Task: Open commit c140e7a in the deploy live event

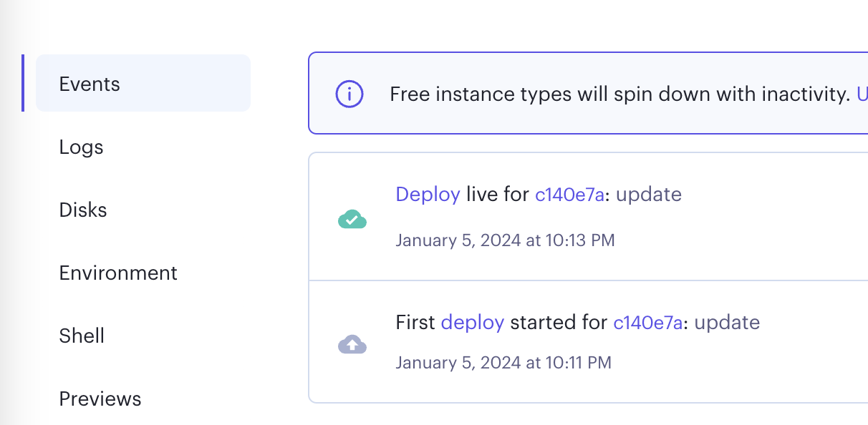Action: coord(569,195)
